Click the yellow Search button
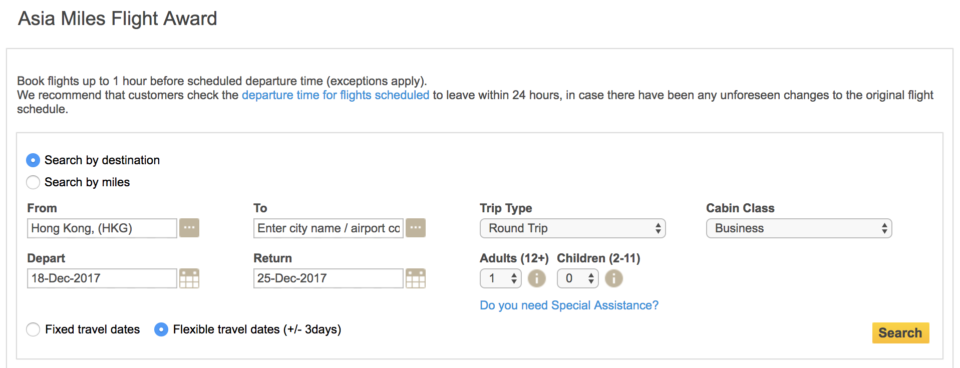This screenshot has width=960, height=368. (x=901, y=333)
